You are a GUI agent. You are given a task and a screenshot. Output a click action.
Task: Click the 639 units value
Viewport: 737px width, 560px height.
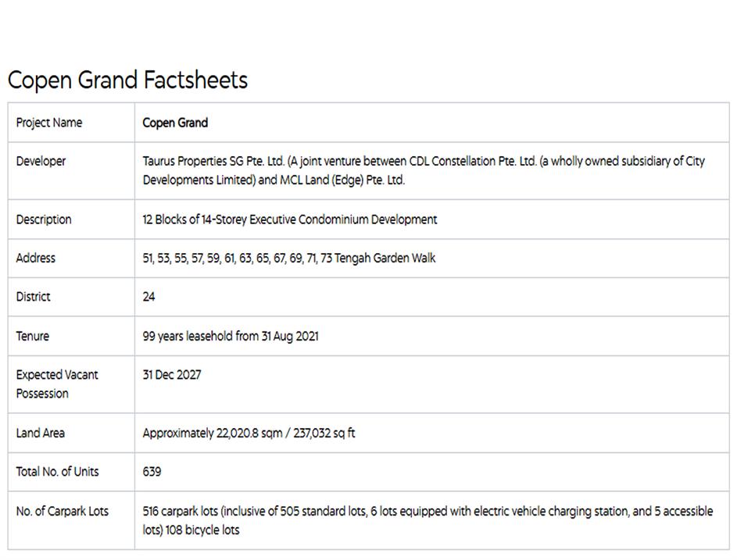pyautogui.click(x=152, y=472)
